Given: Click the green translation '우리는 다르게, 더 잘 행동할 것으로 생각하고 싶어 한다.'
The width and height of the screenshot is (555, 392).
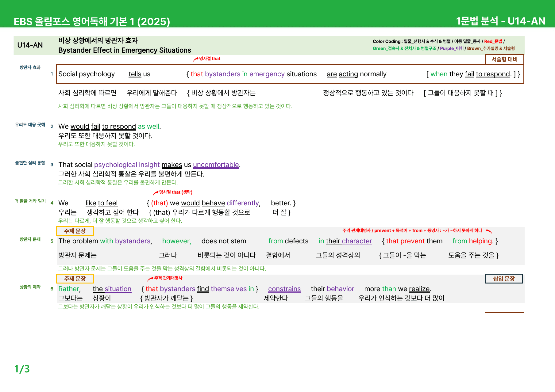Looking at the screenshot, I should (120, 221).
